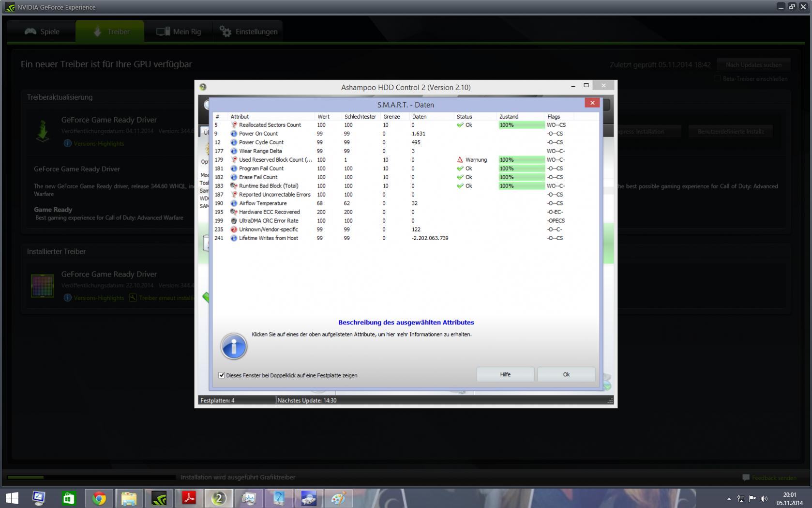The height and width of the screenshot is (508, 812).
Task: Switch to the Spiele tab
Action: 42,31
